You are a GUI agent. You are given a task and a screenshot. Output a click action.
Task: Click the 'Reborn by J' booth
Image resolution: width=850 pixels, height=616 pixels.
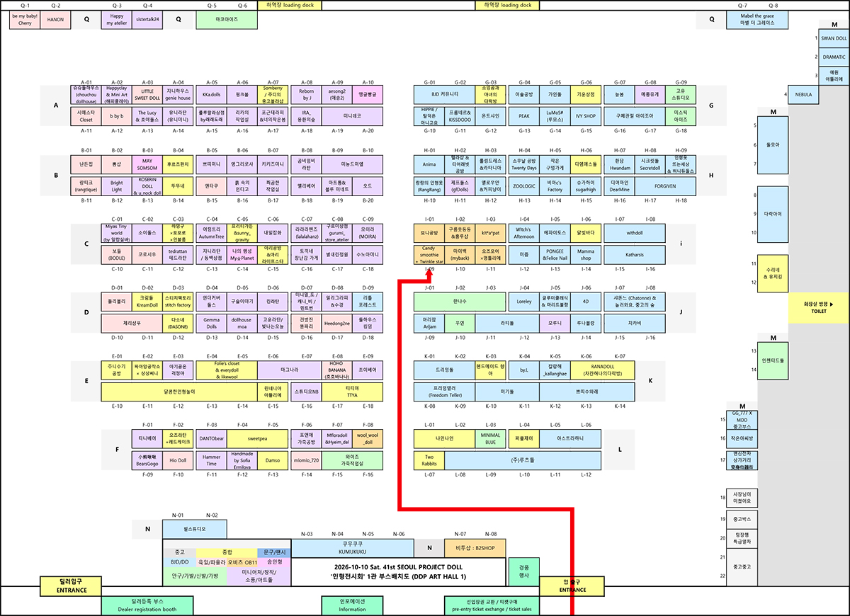point(306,95)
